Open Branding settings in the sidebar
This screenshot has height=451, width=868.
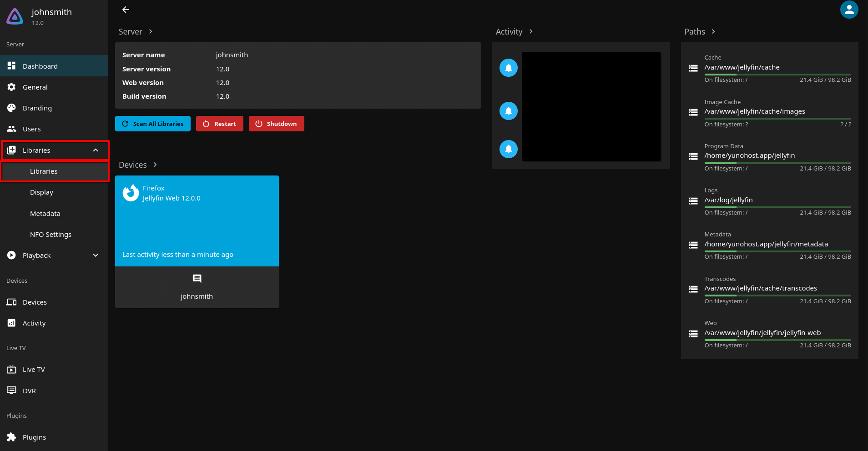[54, 108]
